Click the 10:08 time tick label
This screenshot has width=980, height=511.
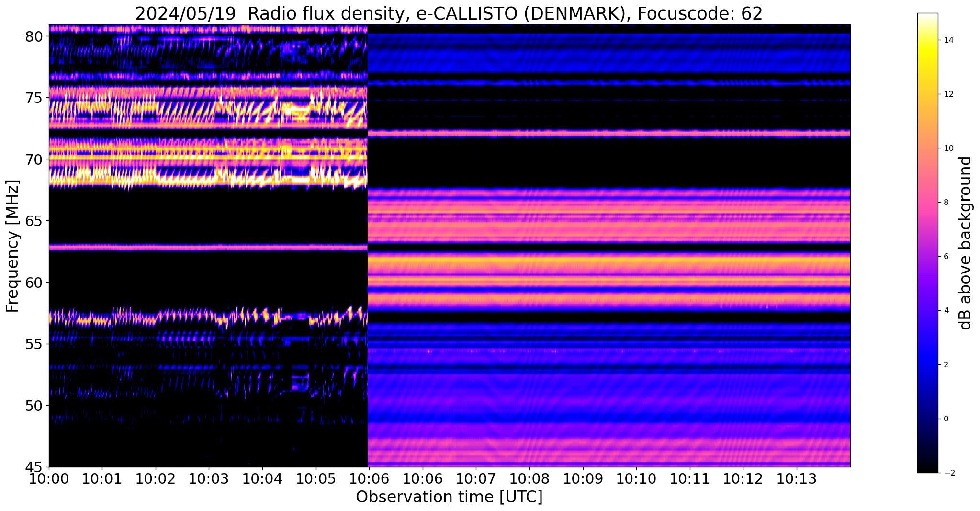coord(529,479)
